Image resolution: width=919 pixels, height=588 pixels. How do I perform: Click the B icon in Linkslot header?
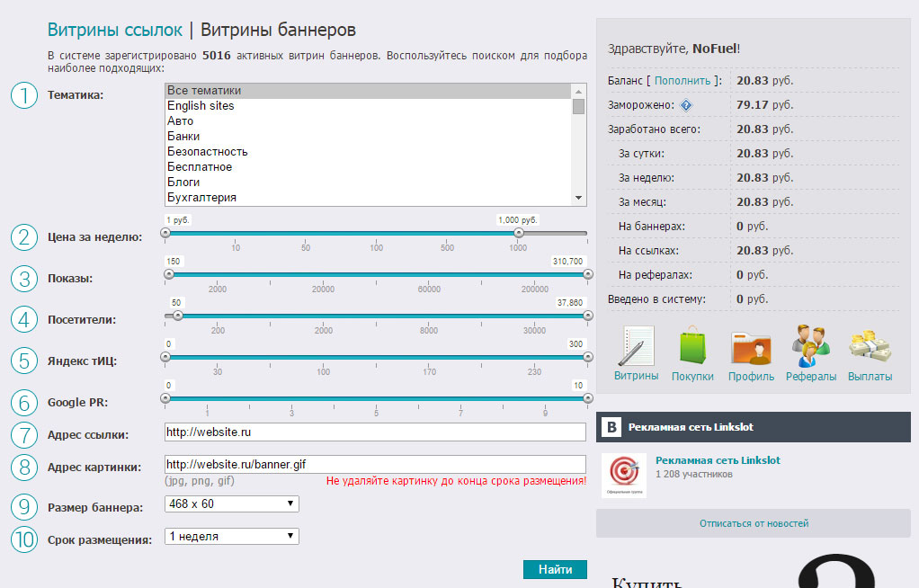pyautogui.click(x=611, y=427)
